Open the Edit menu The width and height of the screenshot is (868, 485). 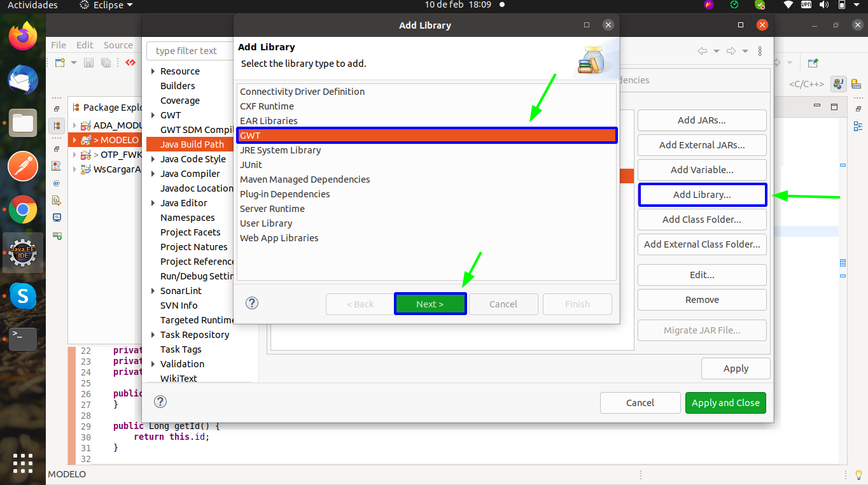(x=85, y=45)
